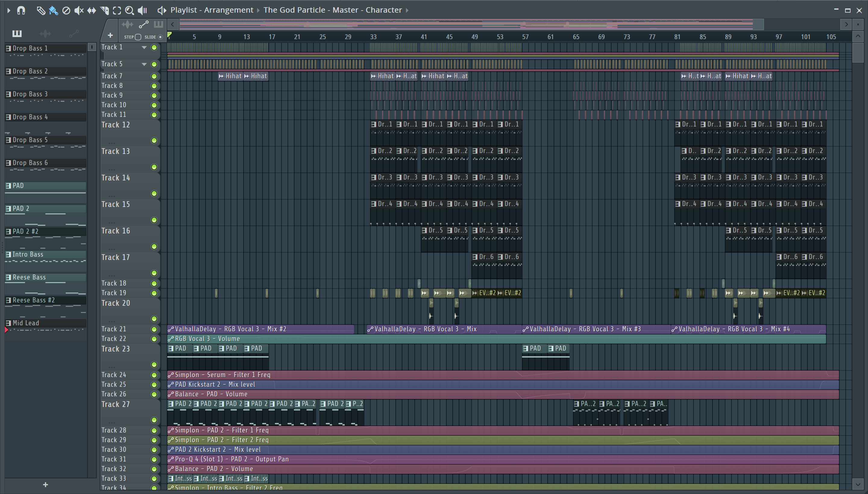
Task: Select the Slice tool
Action: coord(104,11)
